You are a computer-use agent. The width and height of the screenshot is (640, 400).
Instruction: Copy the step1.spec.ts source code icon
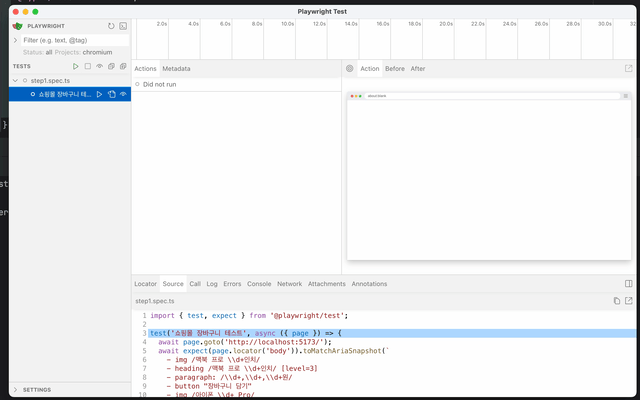(617, 301)
